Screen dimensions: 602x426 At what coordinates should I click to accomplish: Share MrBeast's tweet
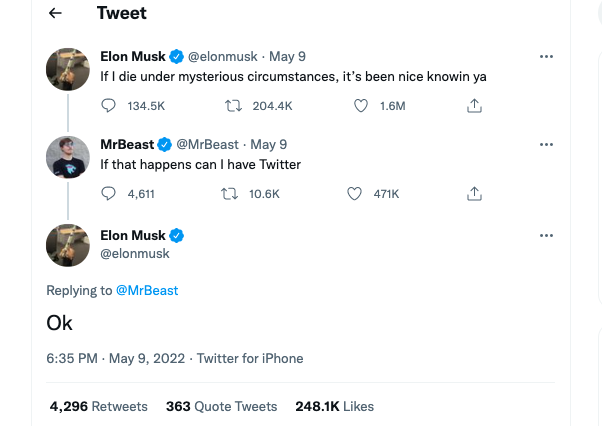click(475, 193)
